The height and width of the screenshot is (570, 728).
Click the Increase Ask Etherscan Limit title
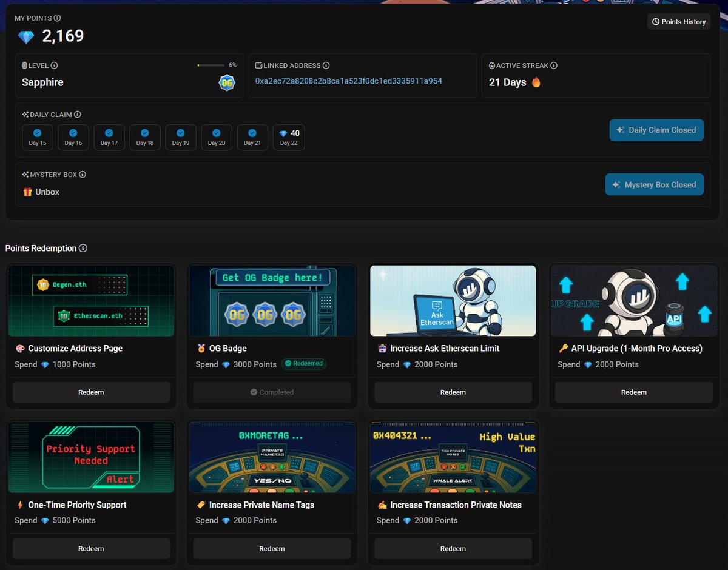(445, 349)
